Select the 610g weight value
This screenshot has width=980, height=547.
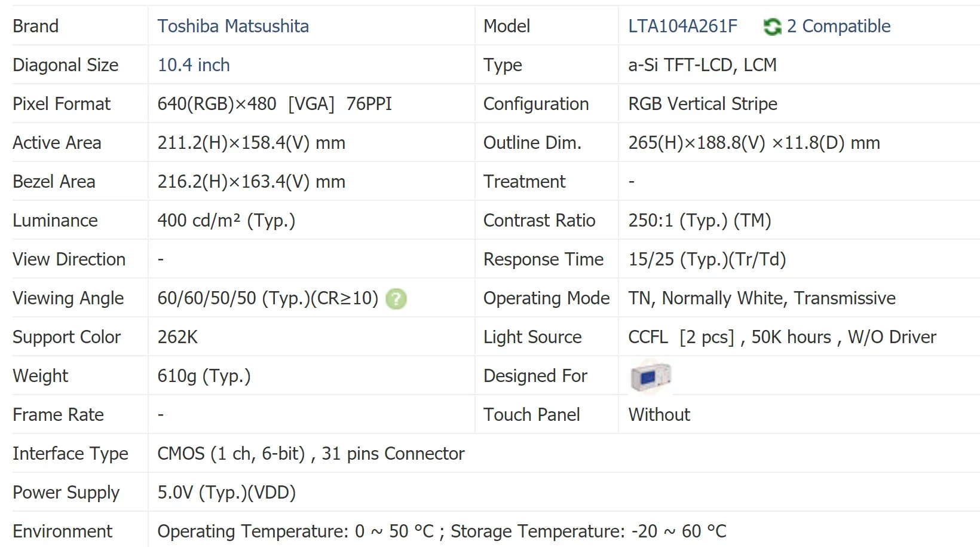204,376
